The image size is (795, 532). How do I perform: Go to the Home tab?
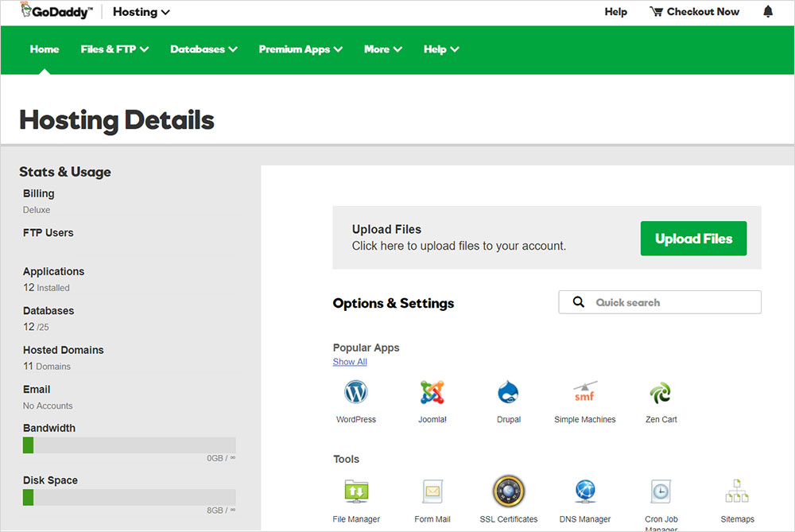45,49
